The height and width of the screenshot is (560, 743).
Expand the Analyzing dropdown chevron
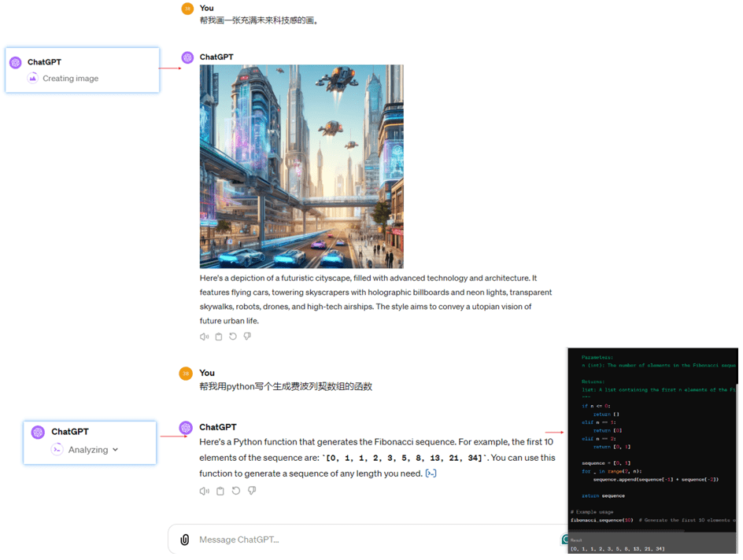(115, 450)
